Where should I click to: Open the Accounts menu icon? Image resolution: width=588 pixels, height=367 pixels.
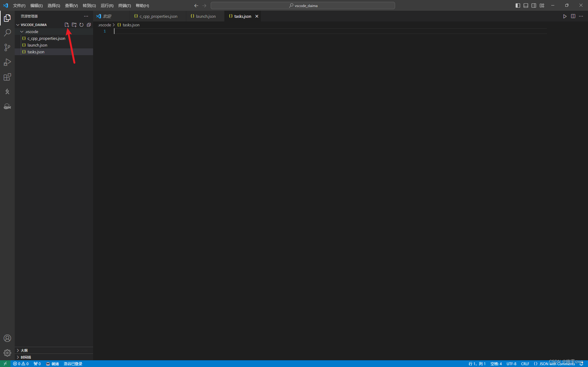coord(7,338)
